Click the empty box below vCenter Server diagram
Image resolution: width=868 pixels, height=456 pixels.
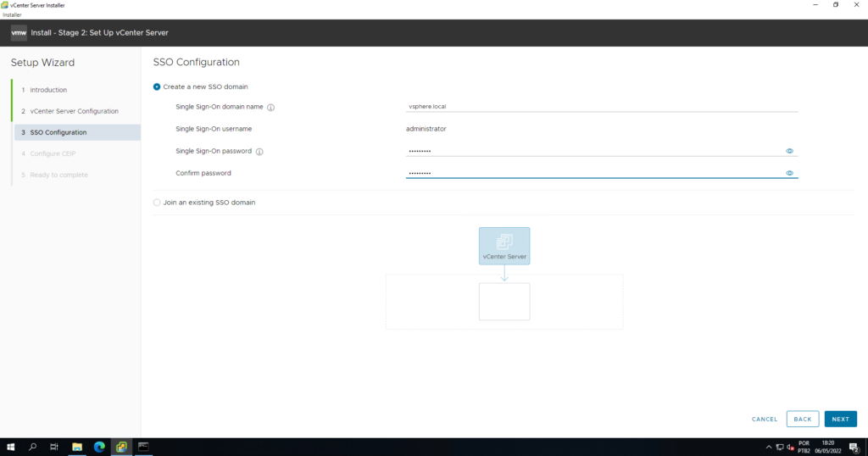pyautogui.click(x=504, y=302)
